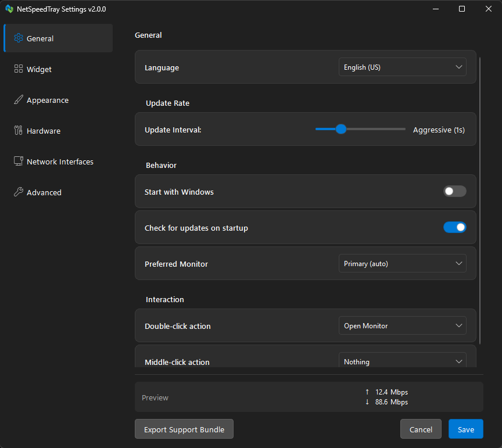Click the NetSpeedTray app logo in title bar
Viewport: 502px width, 448px height.
[x=9, y=9]
